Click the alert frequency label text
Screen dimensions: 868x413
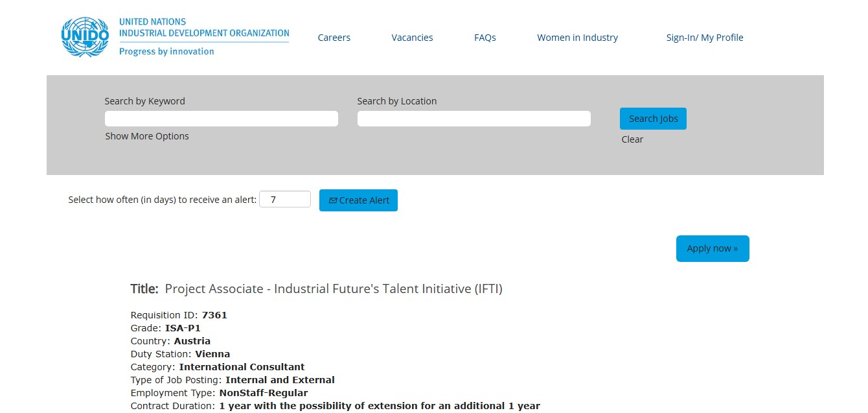(x=162, y=200)
